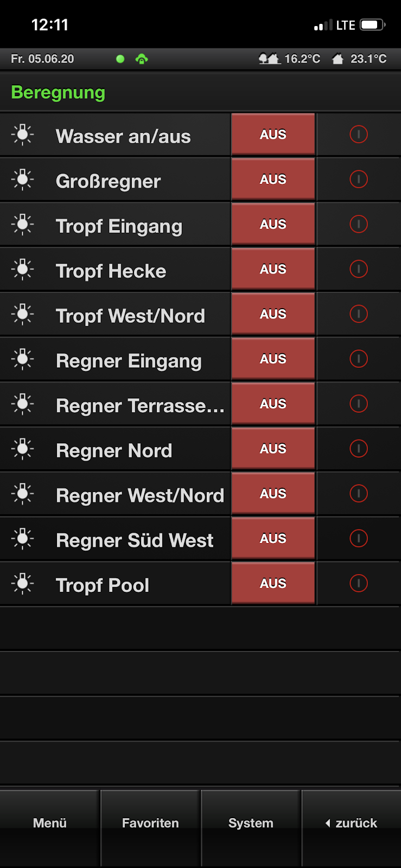Image resolution: width=401 pixels, height=868 pixels.
Task: Tap the light icon beside Regner Nord
Action: [x=22, y=449]
